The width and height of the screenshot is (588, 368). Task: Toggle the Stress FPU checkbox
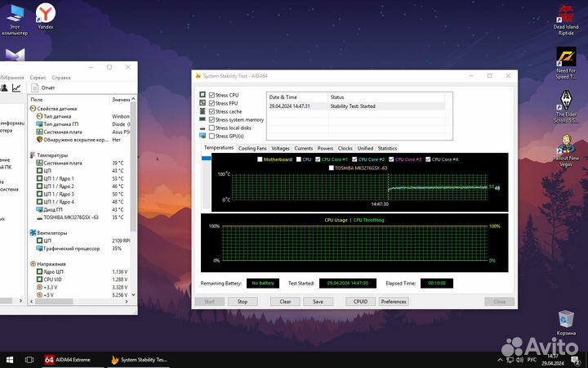pyautogui.click(x=212, y=103)
